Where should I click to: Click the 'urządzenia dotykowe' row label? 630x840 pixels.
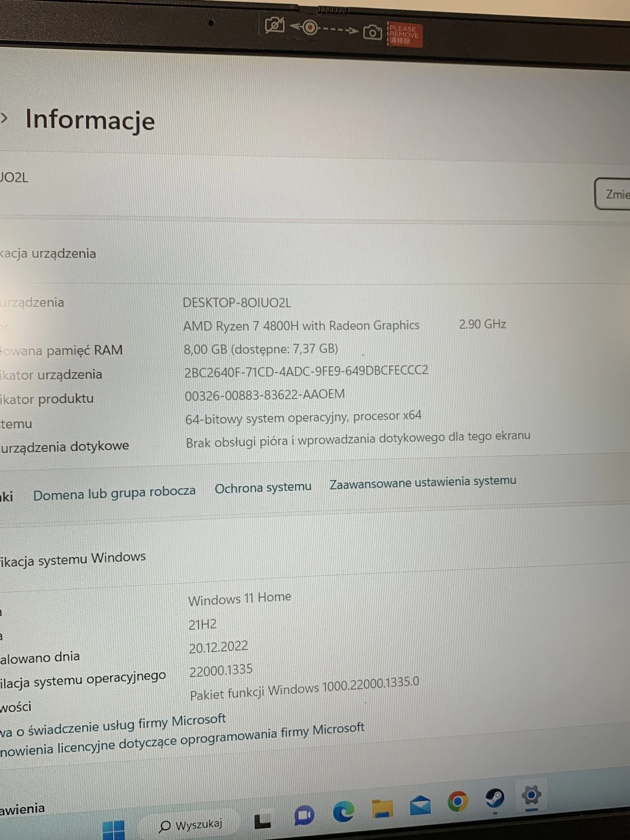tap(64, 447)
